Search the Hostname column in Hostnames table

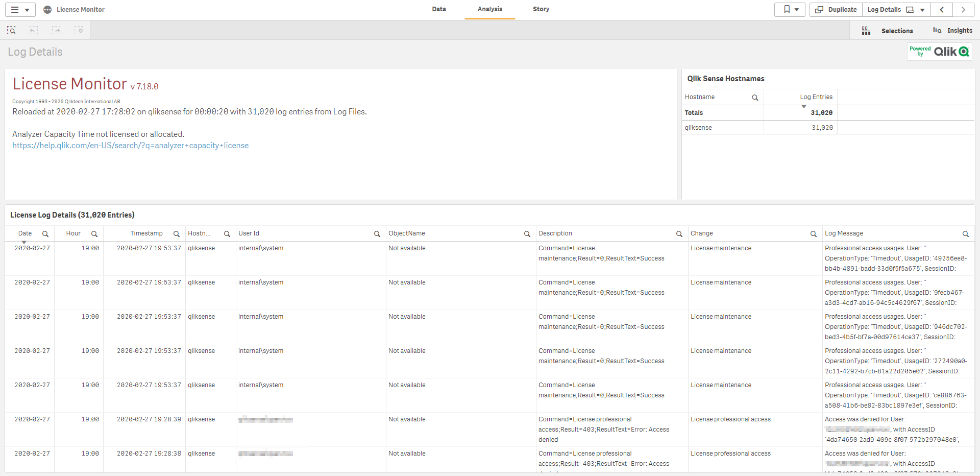pyautogui.click(x=755, y=98)
